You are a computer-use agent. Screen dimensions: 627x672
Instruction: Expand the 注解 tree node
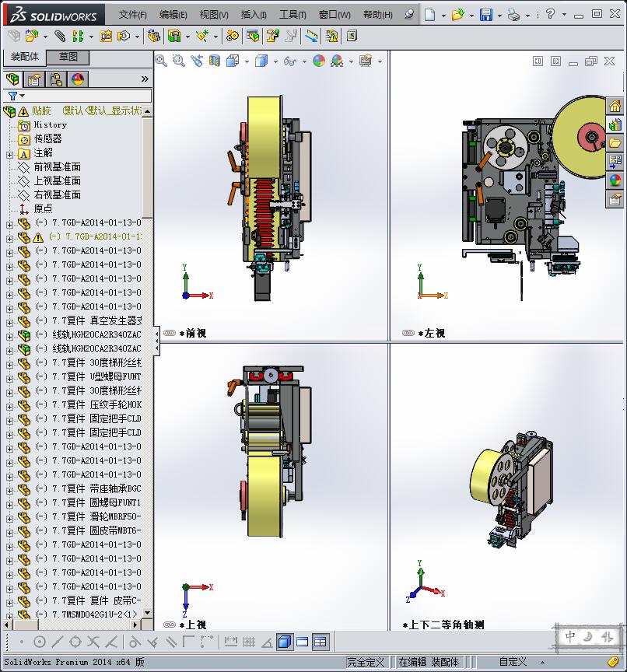pos(9,155)
